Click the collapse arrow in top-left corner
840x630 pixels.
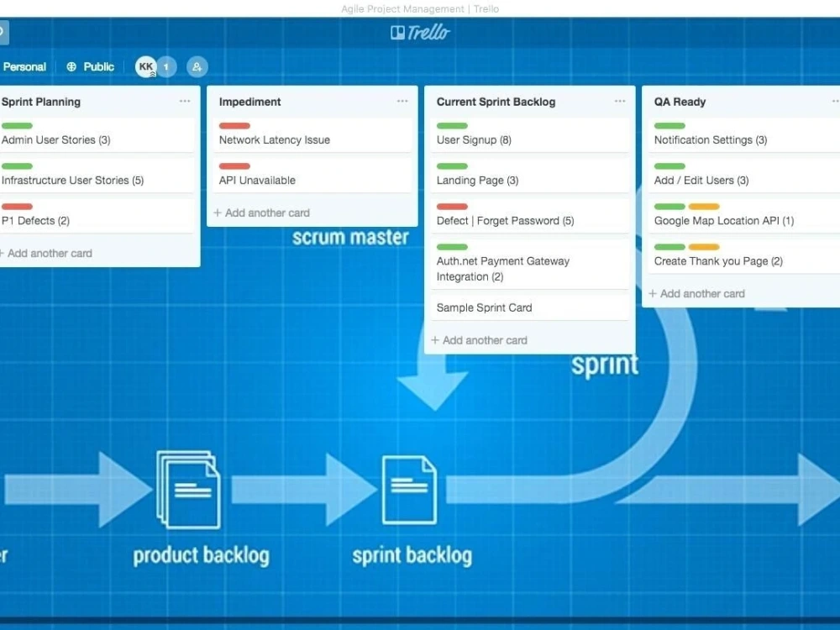tap(3, 32)
